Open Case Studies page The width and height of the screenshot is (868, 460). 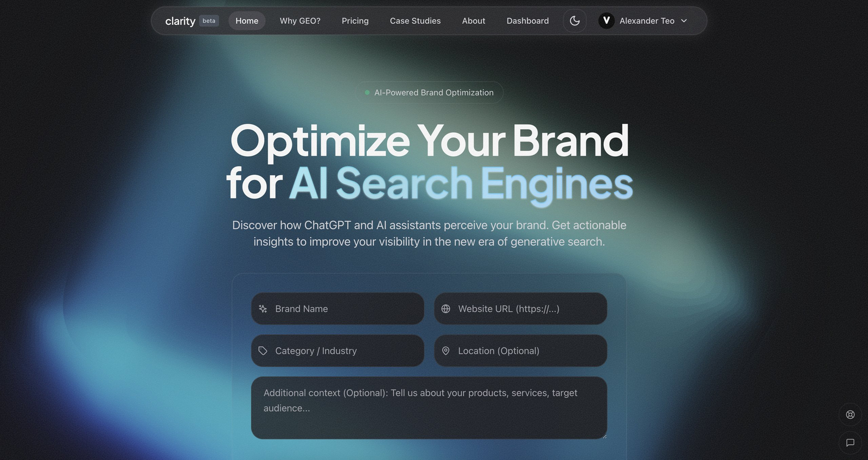(415, 21)
